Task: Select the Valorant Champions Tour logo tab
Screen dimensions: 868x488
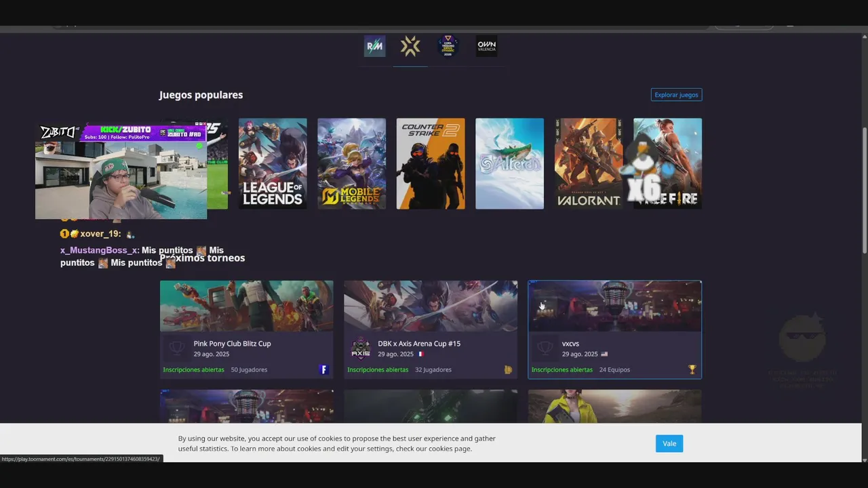Action: [x=410, y=46]
